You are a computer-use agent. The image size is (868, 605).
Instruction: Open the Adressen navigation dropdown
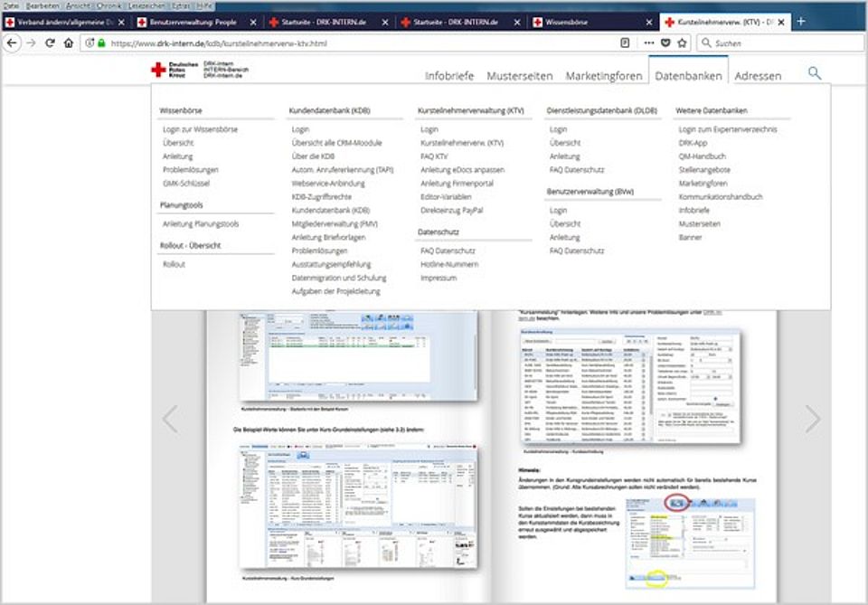758,76
